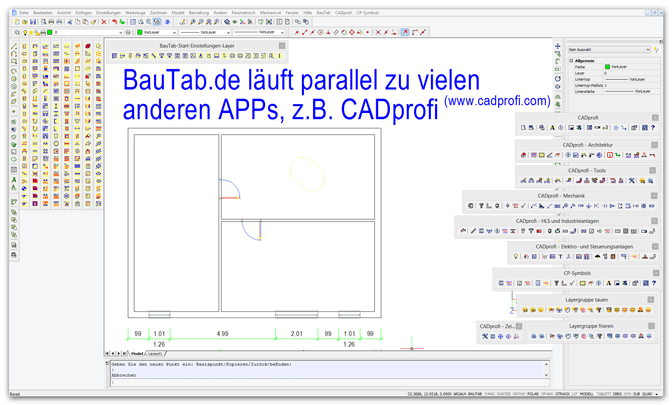Click the command line input field

328,382
